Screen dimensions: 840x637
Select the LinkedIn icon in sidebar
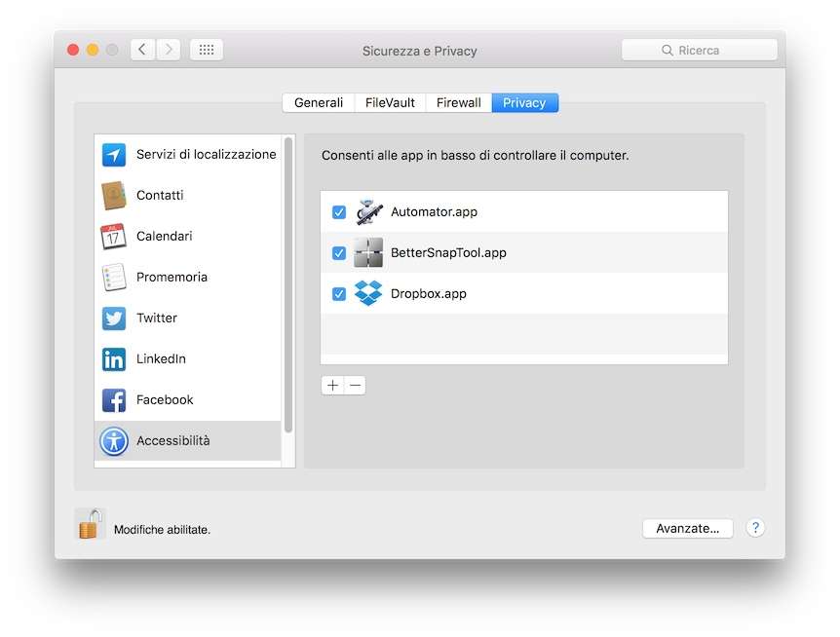(x=114, y=359)
